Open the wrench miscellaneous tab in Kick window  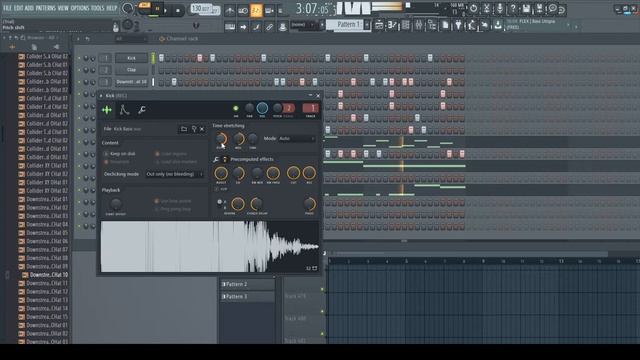(142, 110)
